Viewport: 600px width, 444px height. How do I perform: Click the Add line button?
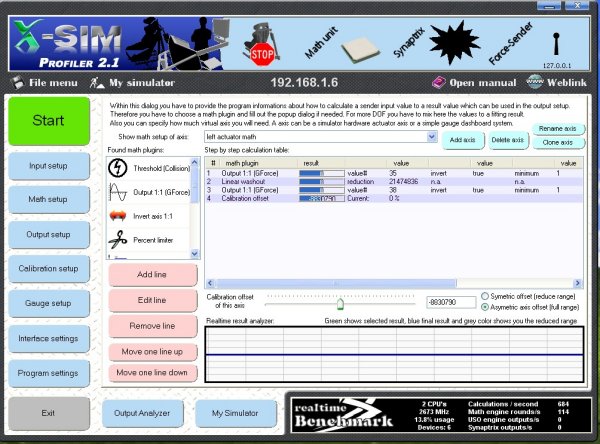click(152, 275)
